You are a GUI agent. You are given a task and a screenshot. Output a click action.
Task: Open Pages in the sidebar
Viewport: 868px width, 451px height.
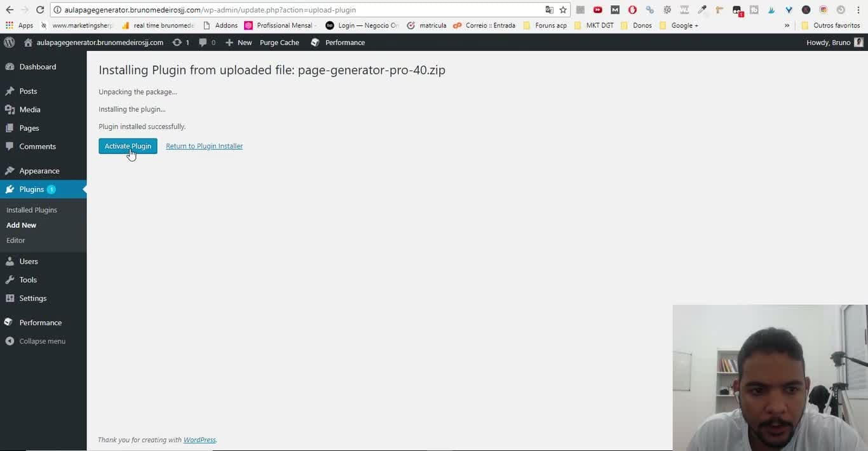click(x=43, y=128)
